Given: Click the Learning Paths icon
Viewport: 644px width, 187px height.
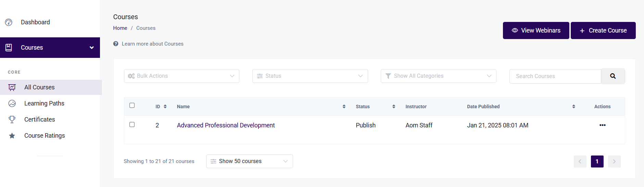Looking at the screenshot, I should 12,103.
